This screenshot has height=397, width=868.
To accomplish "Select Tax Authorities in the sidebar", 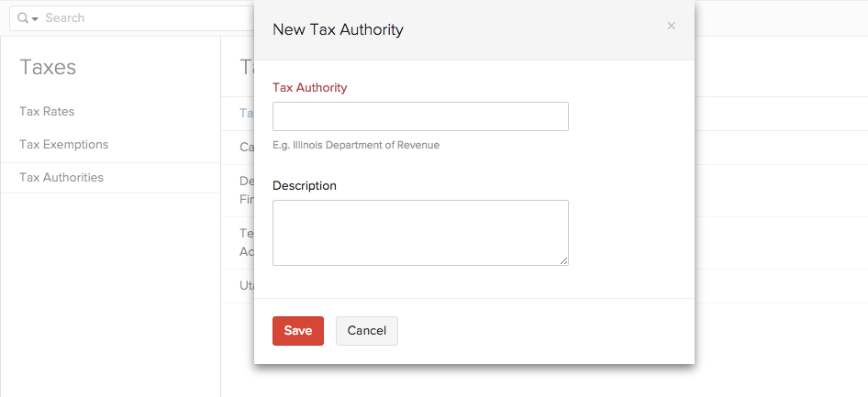I will [61, 178].
